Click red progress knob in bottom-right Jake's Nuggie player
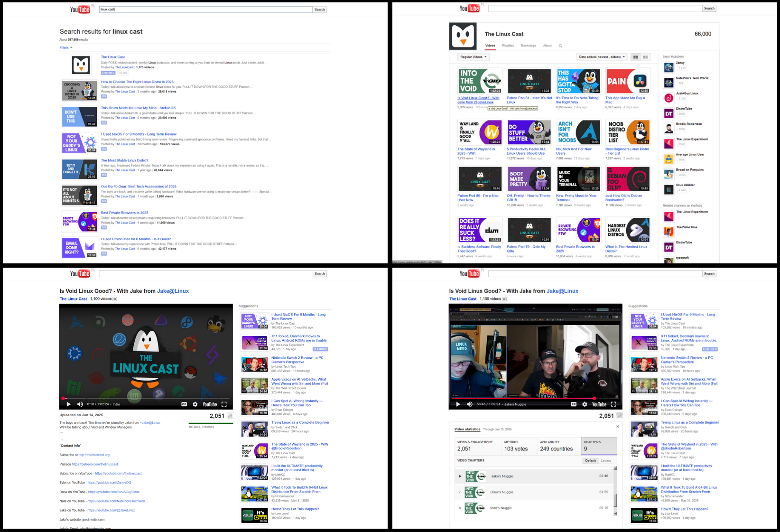This screenshot has height=532, width=780. (x=594, y=398)
